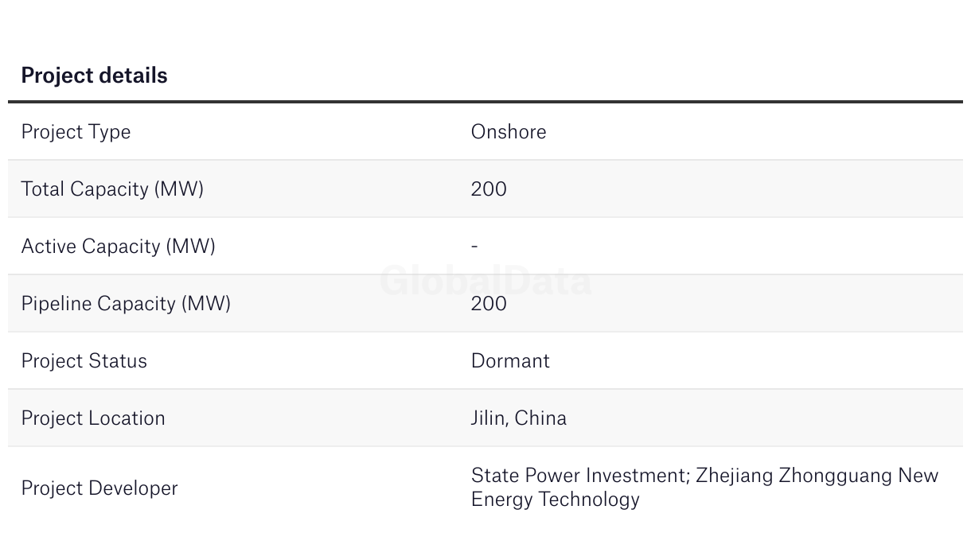Select the Pipeline Capacity (MW) label
971x560 pixels.
click(x=126, y=304)
